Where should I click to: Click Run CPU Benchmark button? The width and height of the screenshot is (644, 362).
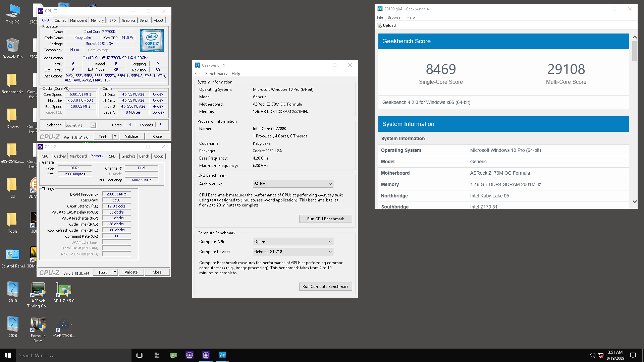[x=325, y=219]
